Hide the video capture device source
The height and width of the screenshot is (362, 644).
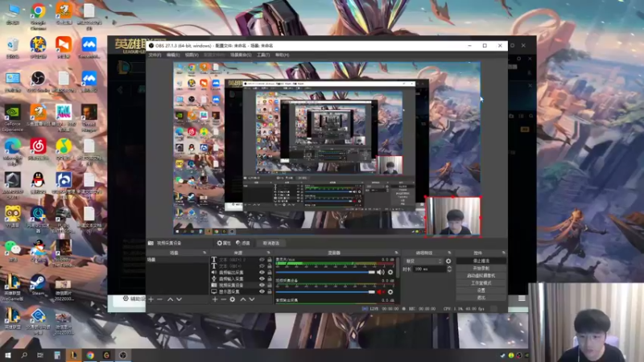(262, 286)
